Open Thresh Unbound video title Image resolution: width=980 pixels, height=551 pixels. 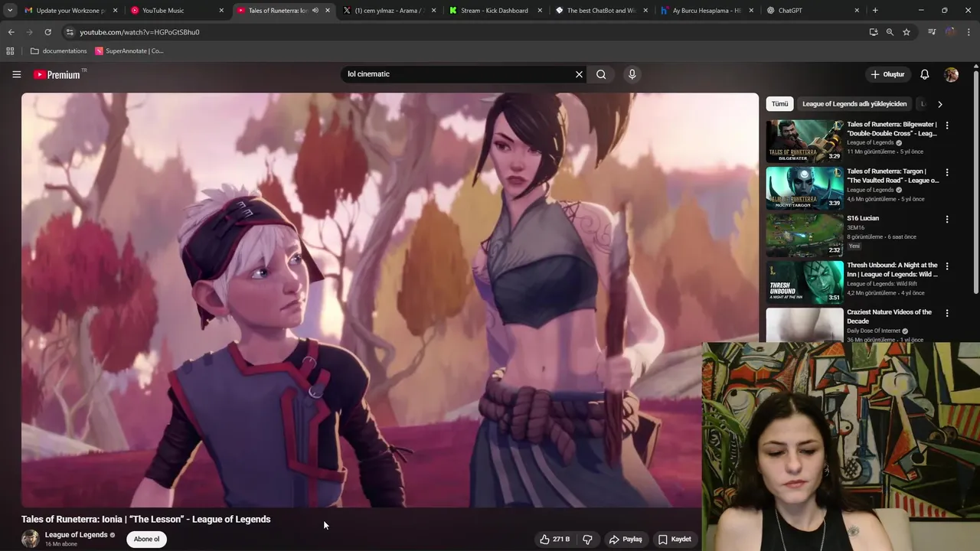point(892,269)
